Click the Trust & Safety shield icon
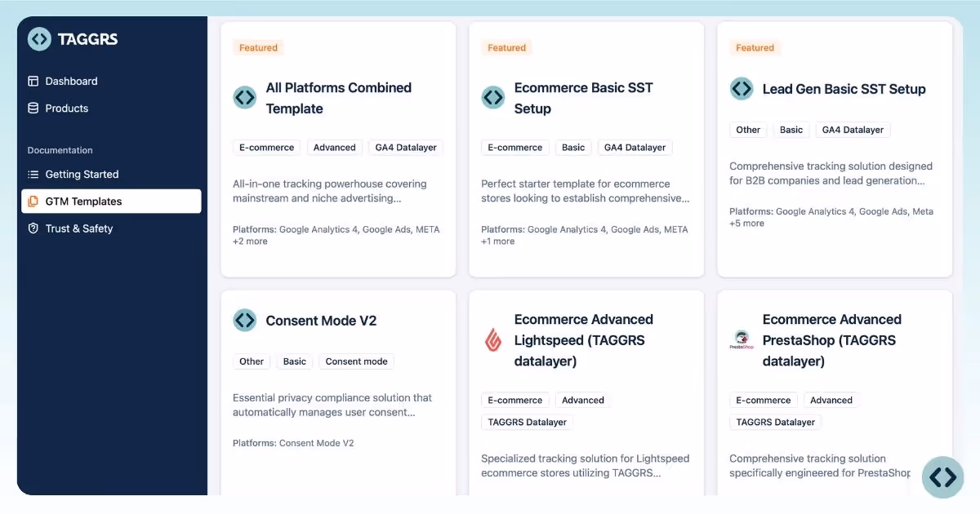980x514 pixels. click(x=33, y=228)
